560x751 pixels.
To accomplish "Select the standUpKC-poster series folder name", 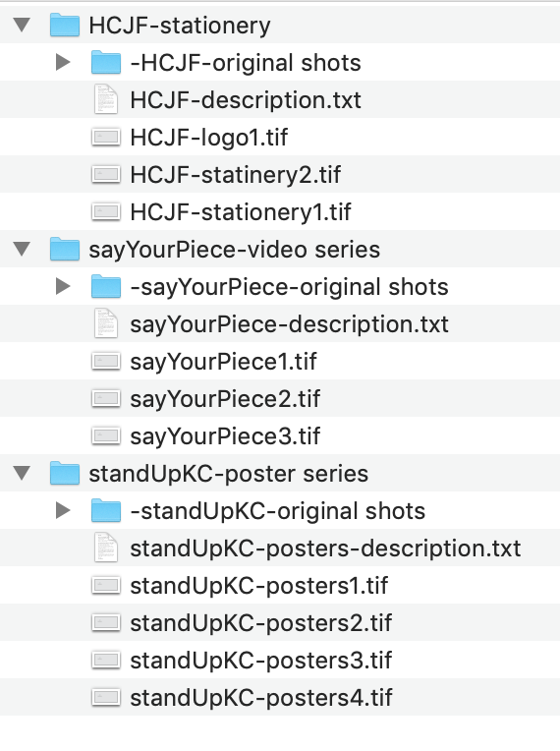I will click(229, 474).
